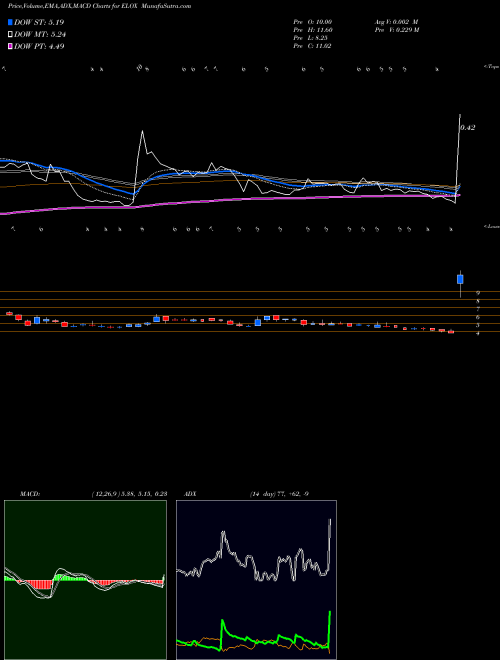Click the Pre O: 10.00 value

tap(313, 22)
